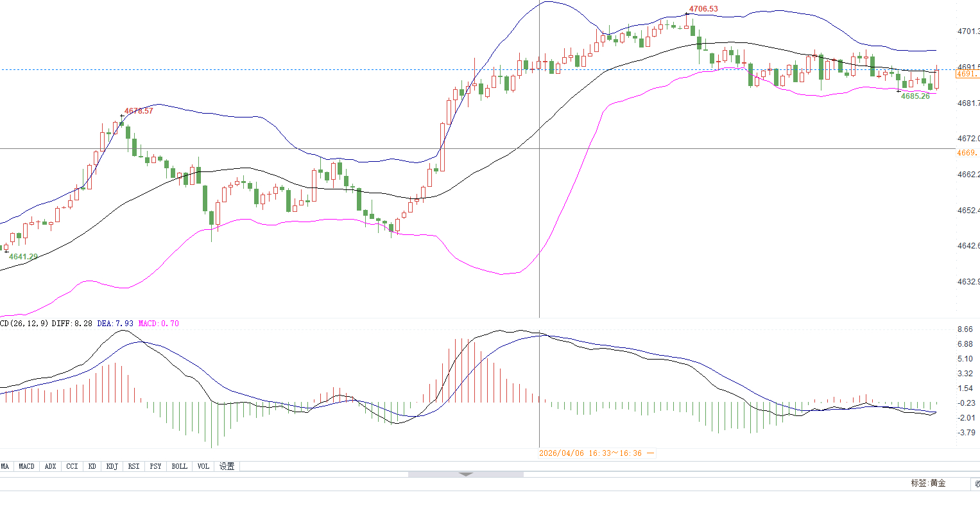The image size is (980, 513).
Task: Click the 4662.2 price axis value
Action: 968,174
